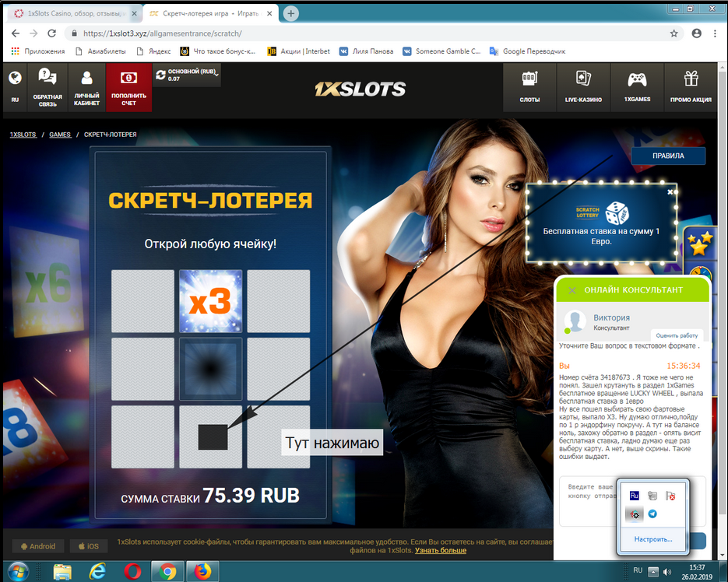Open a new browser tab
Image resolution: width=728 pixels, height=582 pixels.
click(290, 13)
